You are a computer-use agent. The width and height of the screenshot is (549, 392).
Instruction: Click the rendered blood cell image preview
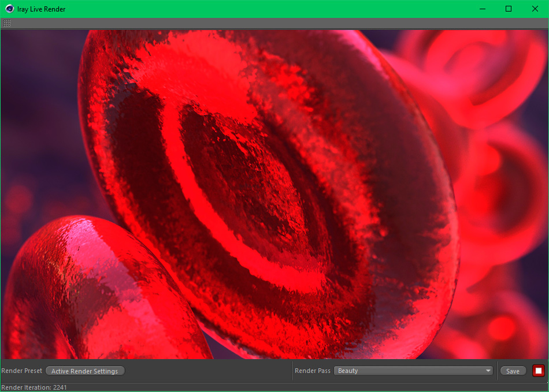(x=274, y=195)
